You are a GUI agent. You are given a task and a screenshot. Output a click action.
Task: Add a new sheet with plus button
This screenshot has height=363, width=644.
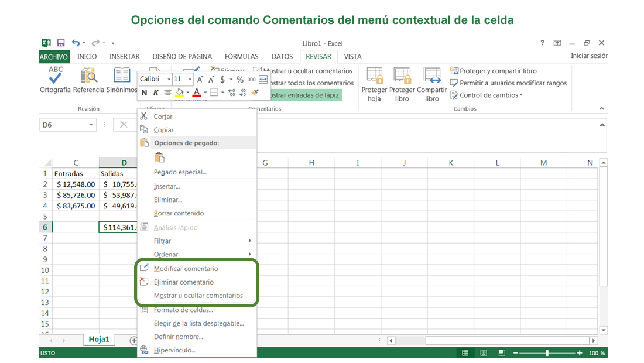tap(133, 340)
